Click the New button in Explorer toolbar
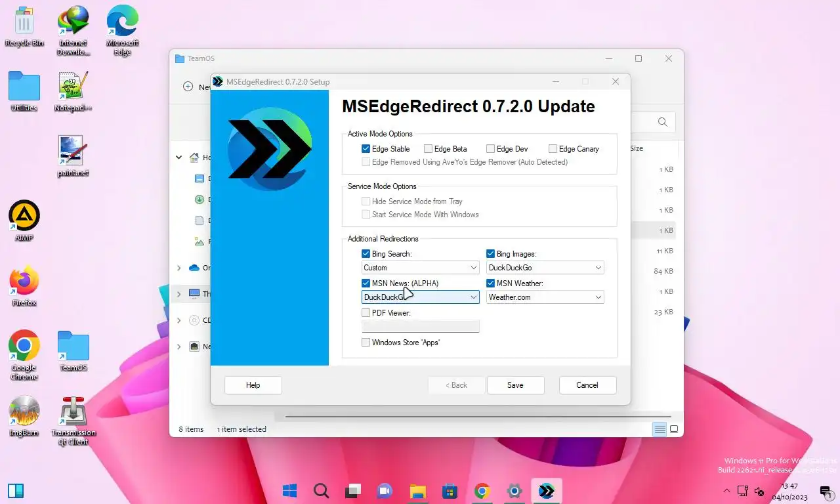Viewport: 840px width, 504px height. click(x=196, y=87)
